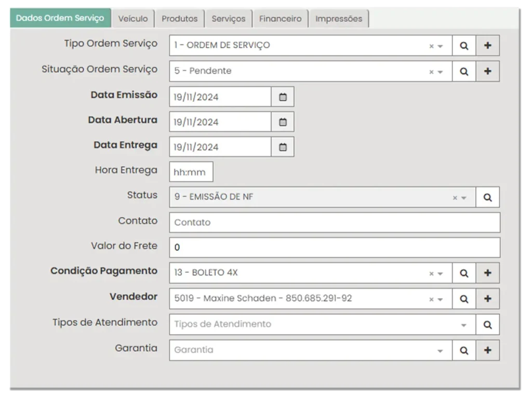Clear selected Vendedor Maxine Schaden
The image size is (532, 399).
tap(431, 299)
